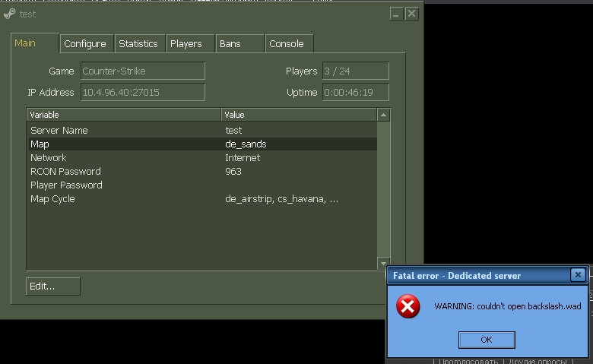
Task: Click the backslash.wad warning message text
Action: pyautogui.click(x=508, y=306)
